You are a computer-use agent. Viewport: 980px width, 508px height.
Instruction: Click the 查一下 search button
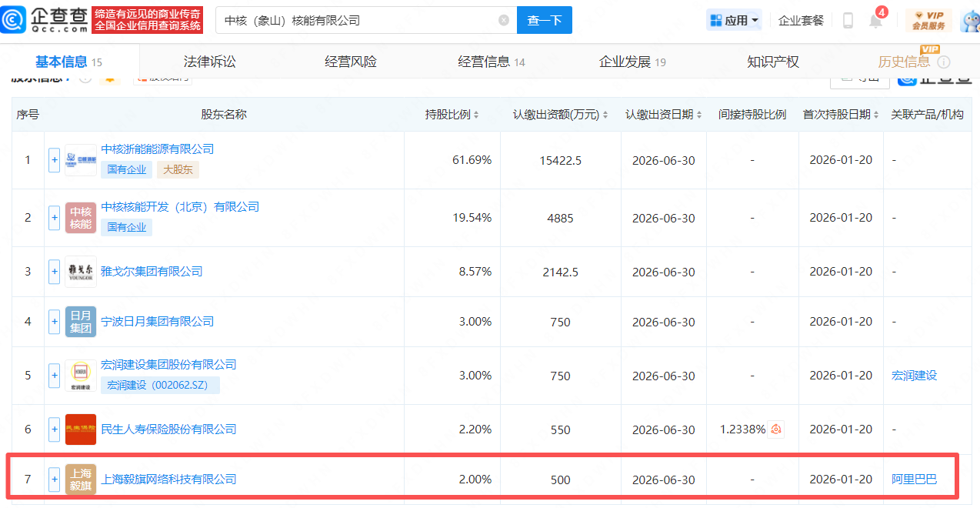click(x=544, y=21)
